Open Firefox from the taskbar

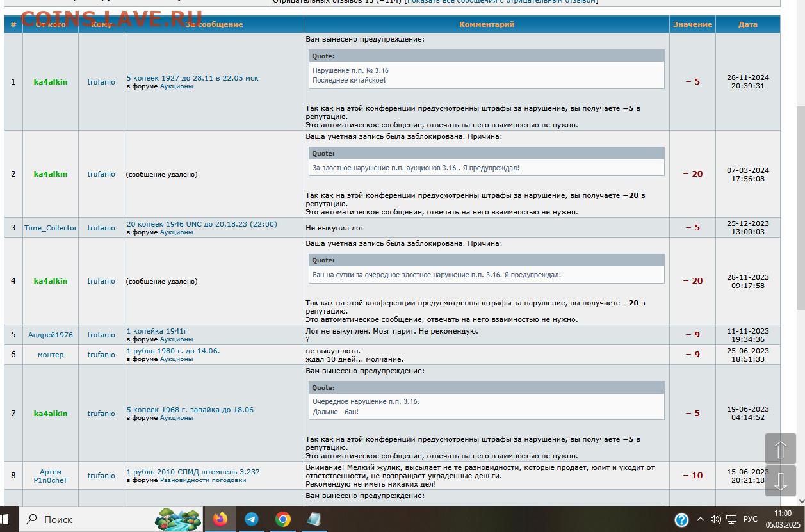pos(220,519)
